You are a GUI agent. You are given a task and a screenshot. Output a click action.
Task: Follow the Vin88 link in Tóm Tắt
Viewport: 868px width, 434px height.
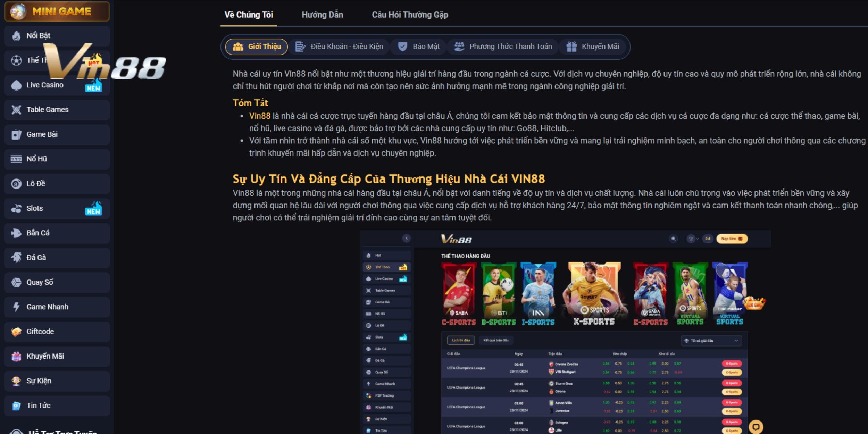[x=260, y=116]
